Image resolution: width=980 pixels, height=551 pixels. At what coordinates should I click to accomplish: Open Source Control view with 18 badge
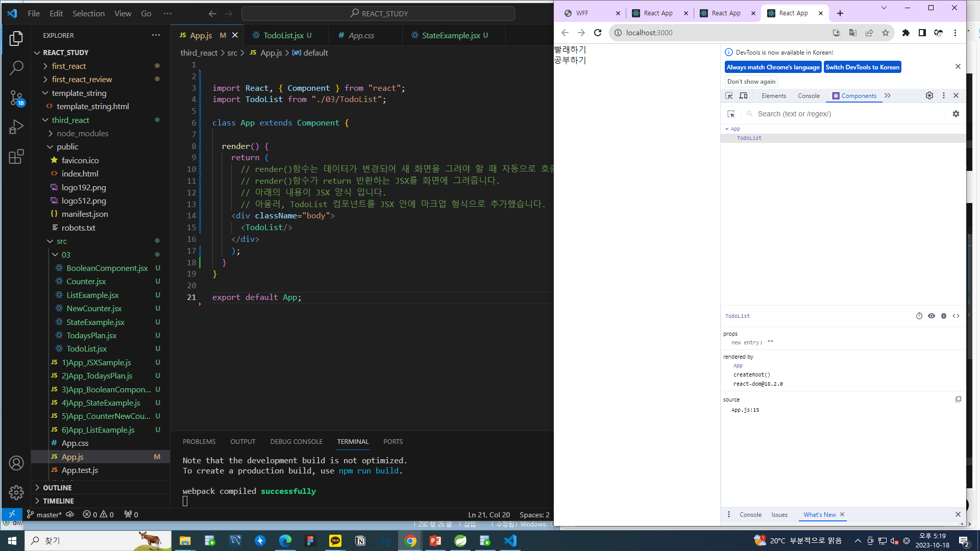[x=16, y=97]
